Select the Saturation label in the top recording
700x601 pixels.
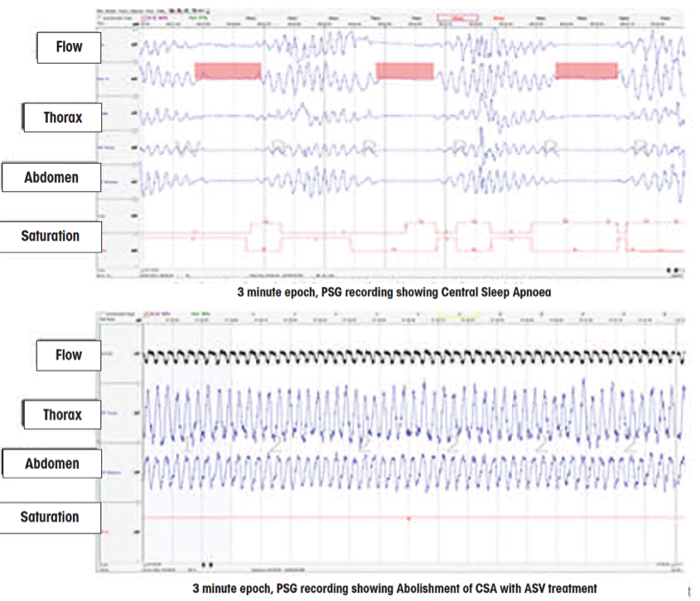[x=51, y=236]
